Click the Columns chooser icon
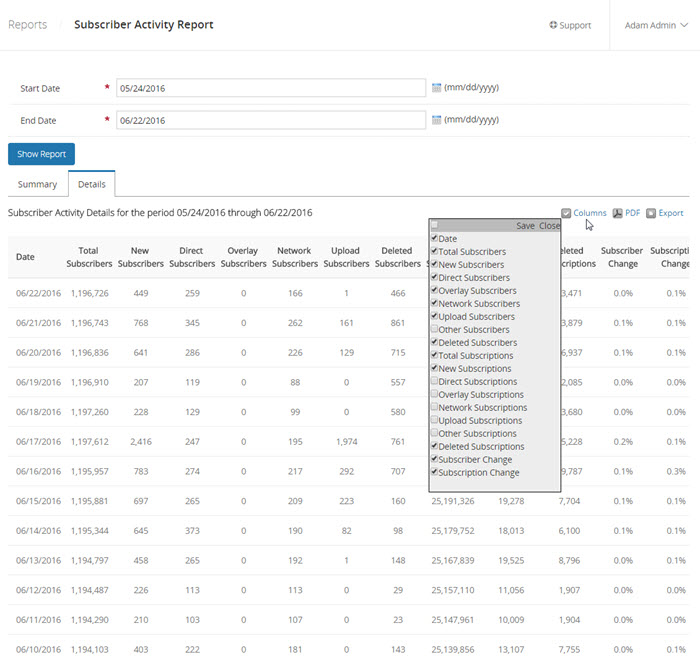700x660 pixels. [566, 213]
